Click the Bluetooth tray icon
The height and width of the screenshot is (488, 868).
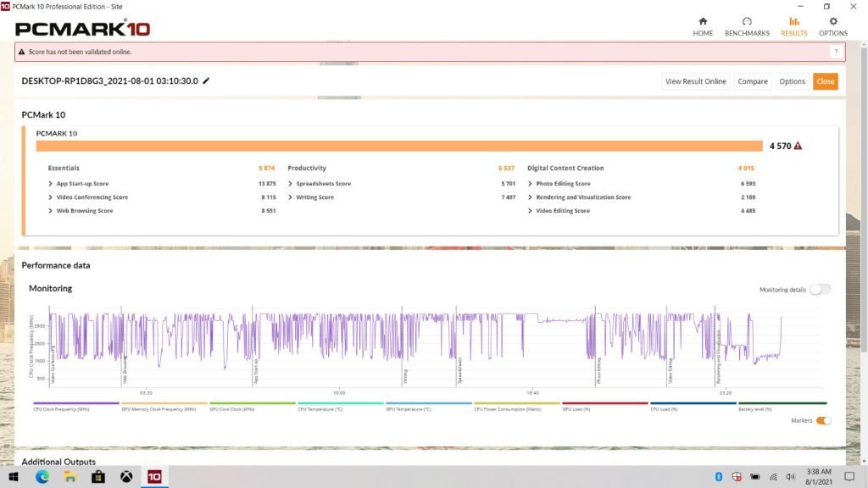click(x=719, y=476)
